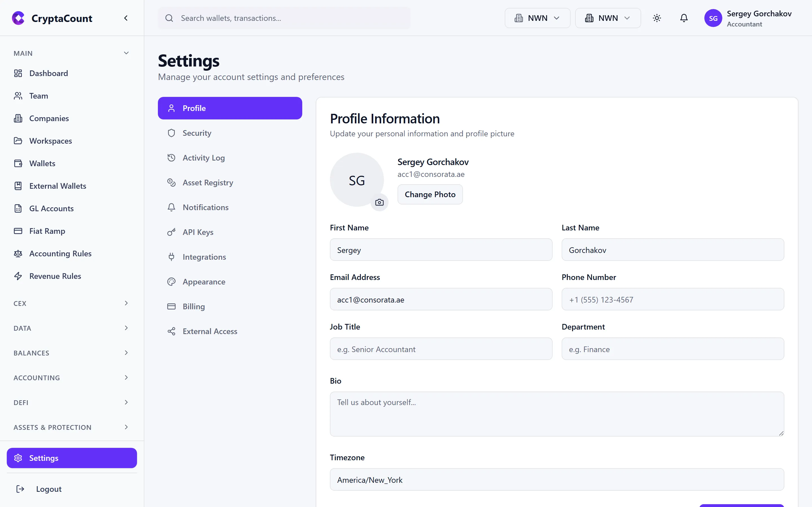Select the Wallets sidebar icon
This screenshot has height=507, width=812.
click(18, 163)
